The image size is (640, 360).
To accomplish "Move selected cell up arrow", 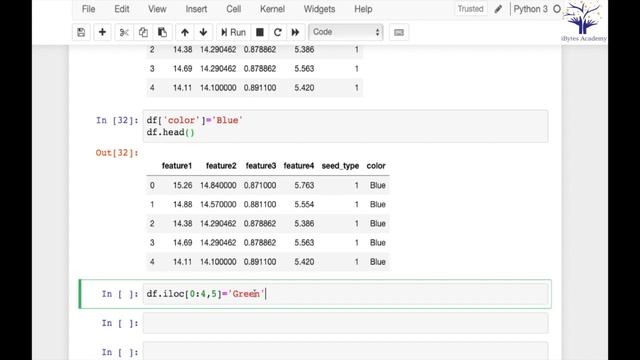I will click(184, 32).
